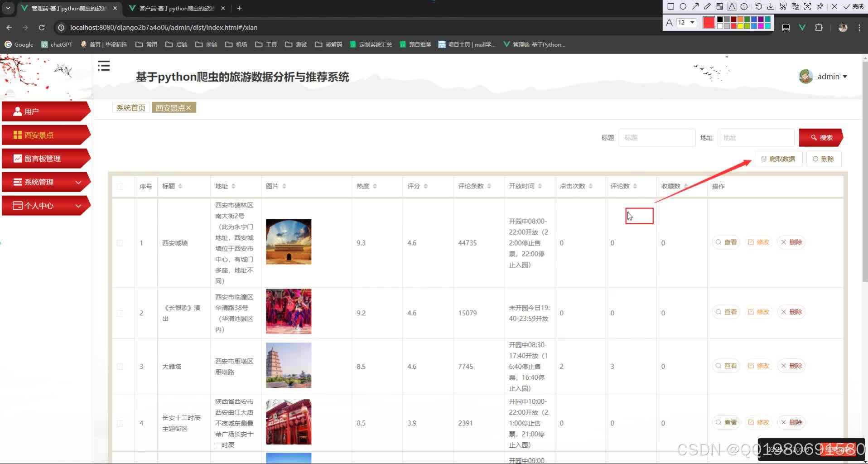This screenshot has height=464, width=868.
Task: Open the tab search dropdown arrow
Action: [x=8, y=8]
